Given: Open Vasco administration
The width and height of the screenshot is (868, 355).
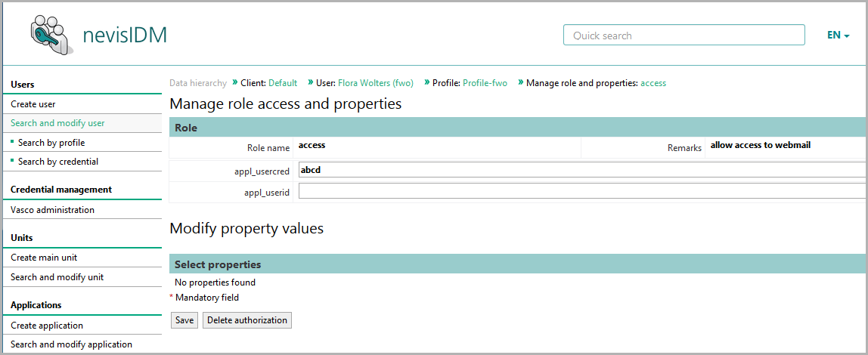Looking at the screenshot, I should point(53,210).
